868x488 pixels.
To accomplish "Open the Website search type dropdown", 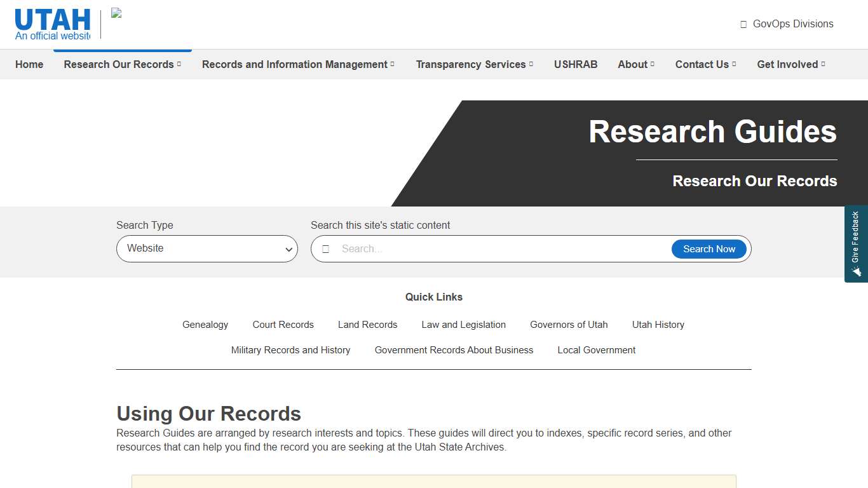I will 207,248.
